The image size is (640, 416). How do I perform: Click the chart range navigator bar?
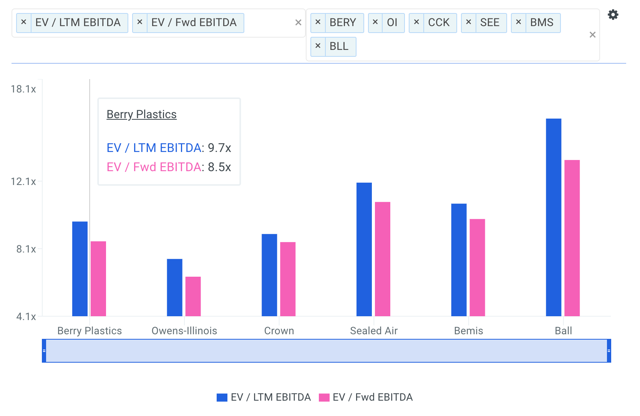click(327, 351)
